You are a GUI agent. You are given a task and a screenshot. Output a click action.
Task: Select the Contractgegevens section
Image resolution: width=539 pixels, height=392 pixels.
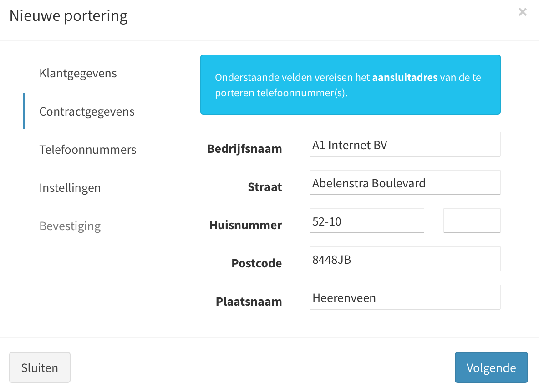[x=87, y=111]
